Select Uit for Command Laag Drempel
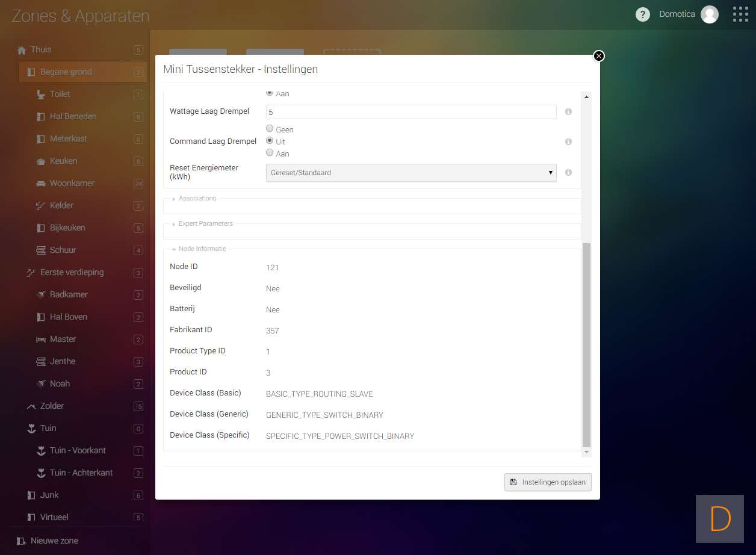The height and width of the screenshot is (555, 756). (x=270, y=141)
